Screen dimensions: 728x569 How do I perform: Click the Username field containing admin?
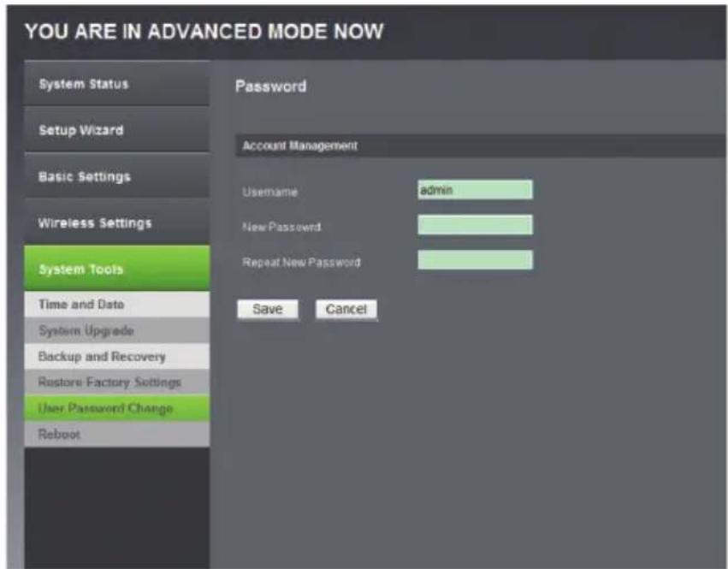[x=475, y=189]
